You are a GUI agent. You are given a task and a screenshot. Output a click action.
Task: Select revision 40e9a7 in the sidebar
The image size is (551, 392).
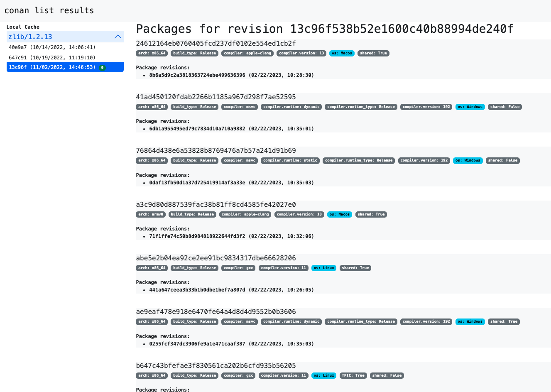tap(52, 47)
